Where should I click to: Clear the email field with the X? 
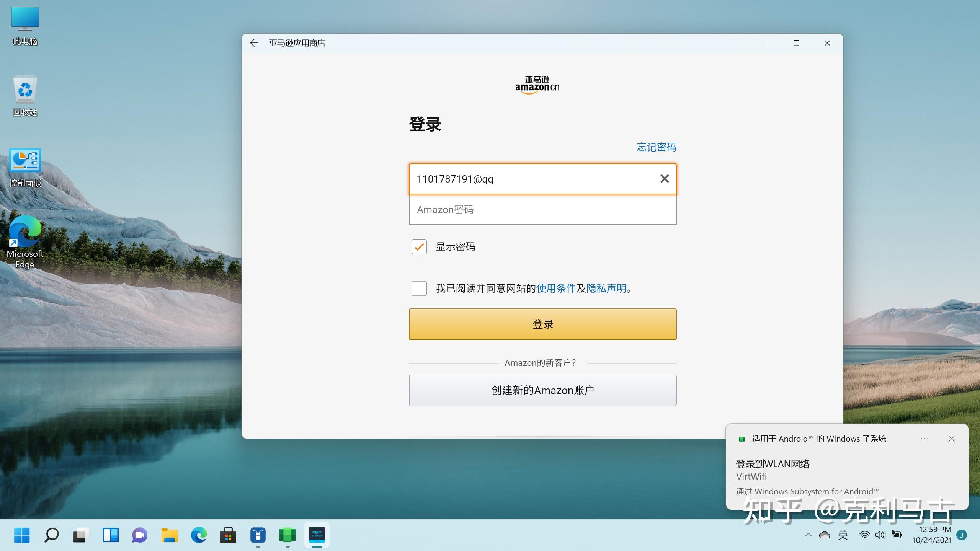665,179
